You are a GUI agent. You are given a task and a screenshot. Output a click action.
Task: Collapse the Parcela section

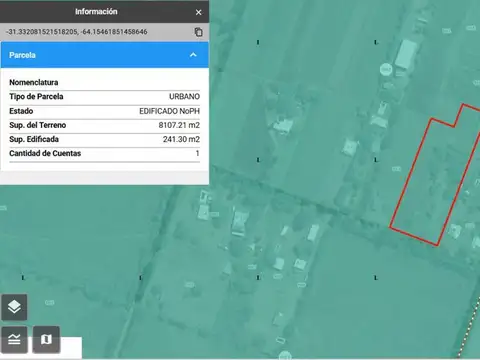coord(193,55)
